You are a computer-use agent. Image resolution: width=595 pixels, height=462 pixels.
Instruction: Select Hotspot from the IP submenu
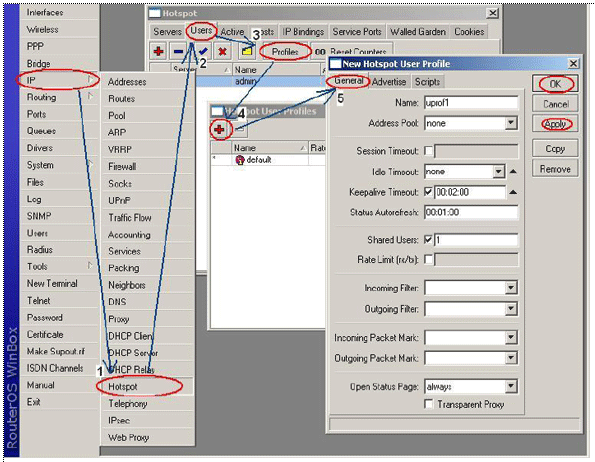click(147, 387)
